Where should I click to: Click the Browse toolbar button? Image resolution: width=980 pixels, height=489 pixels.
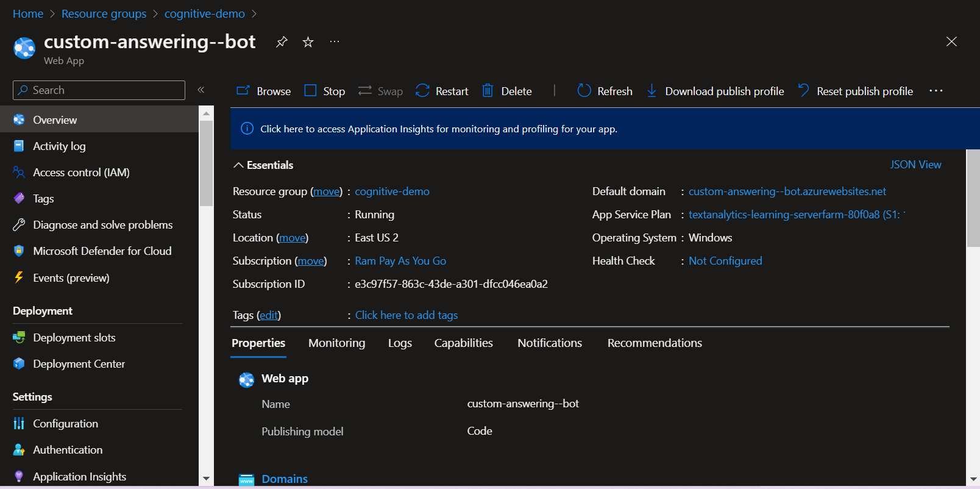click(x=264, y=91)
